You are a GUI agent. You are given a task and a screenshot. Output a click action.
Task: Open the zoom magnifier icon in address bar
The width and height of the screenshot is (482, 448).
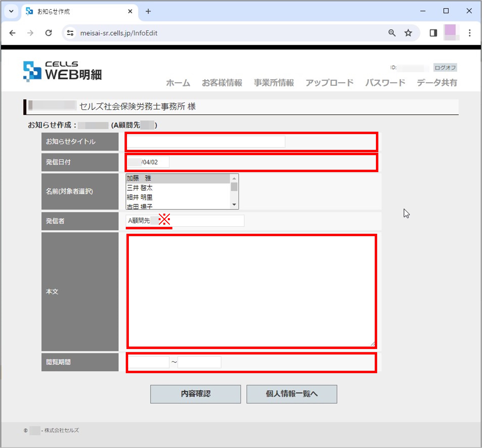coord(392,33)
